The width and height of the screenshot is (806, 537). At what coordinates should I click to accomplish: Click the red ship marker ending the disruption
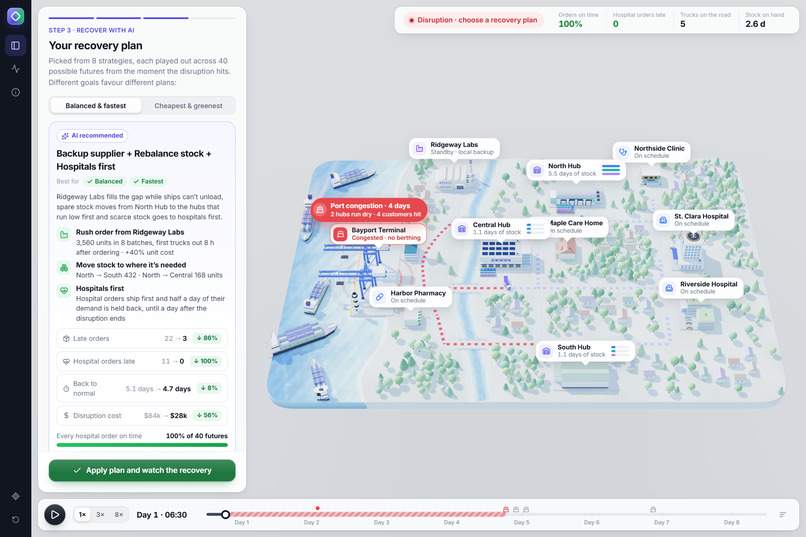(x=506, y=510)
